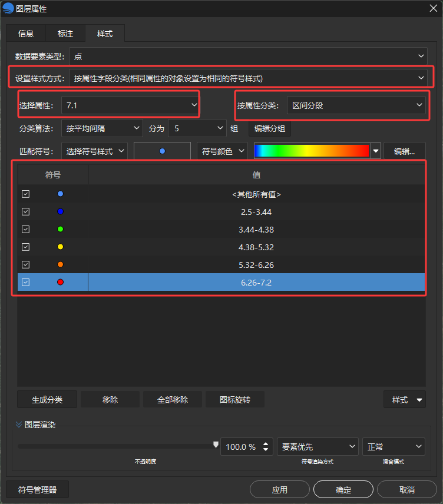Close the 图层属性 dialog
Image resolution: width=443 pixels, height=504 pixels.
click(434, 8)
